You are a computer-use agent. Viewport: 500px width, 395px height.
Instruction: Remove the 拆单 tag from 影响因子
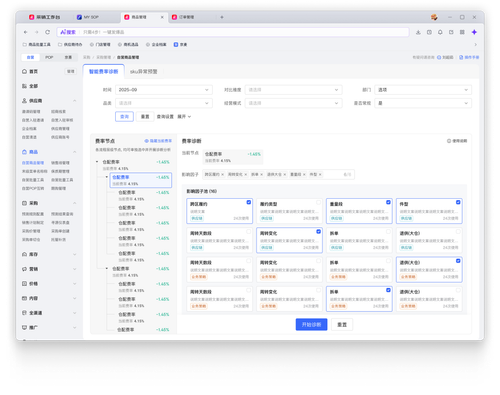[x=261, y=174]
